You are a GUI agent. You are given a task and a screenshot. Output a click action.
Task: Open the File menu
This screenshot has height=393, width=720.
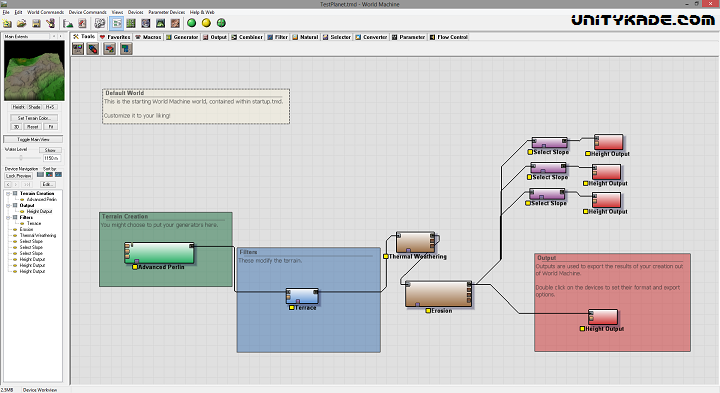(x=6, y=12)
